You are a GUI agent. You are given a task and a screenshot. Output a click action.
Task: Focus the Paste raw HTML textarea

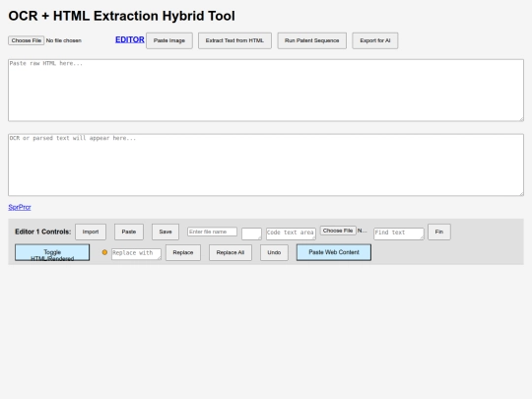[x=266, y=91]
